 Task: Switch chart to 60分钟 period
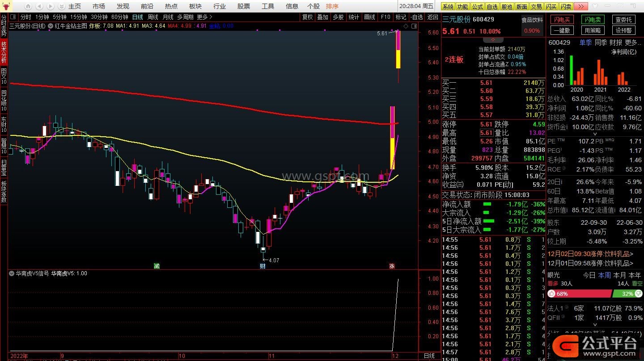pyautogui.click(x=120, y=17)
